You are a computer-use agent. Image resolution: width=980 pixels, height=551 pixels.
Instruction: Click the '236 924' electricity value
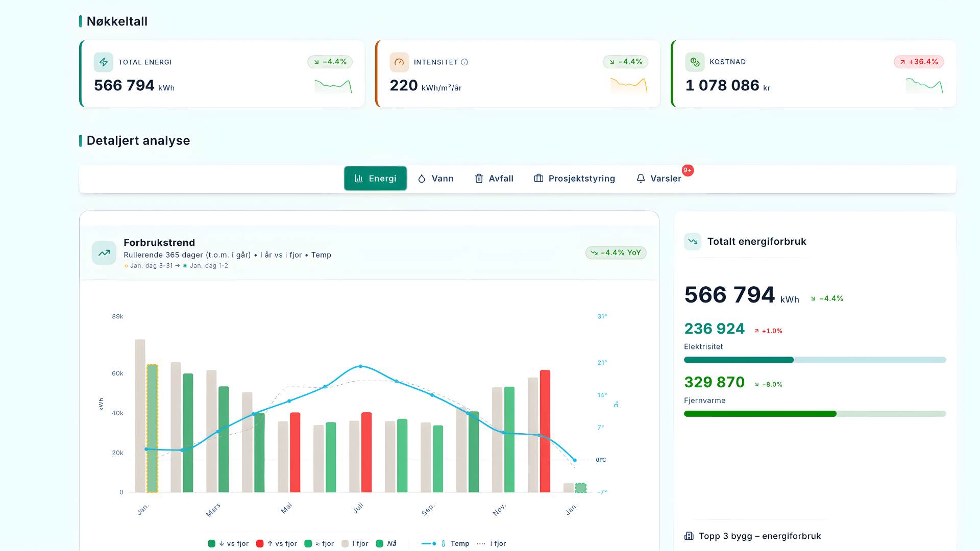click(x=715, y=329)
